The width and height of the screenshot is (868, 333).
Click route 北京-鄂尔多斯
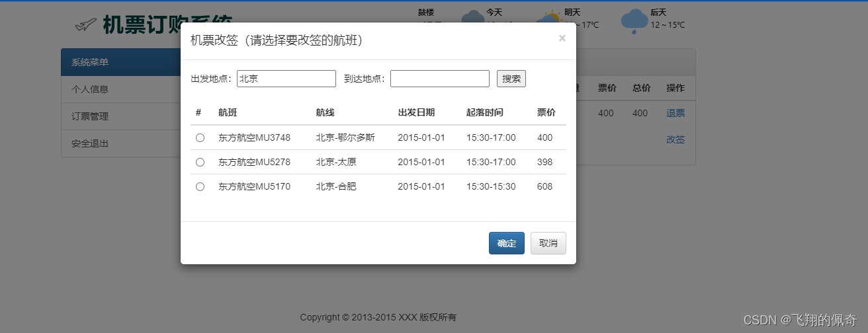(345, 137)
